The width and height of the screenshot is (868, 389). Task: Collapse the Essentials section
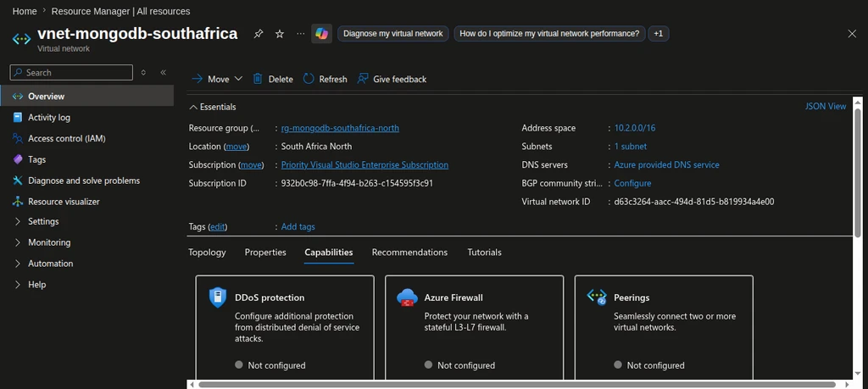coord(213,107)
